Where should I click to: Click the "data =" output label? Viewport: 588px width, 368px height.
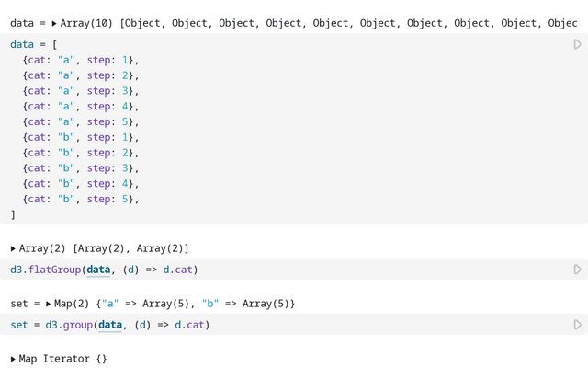tap(27, 22)
